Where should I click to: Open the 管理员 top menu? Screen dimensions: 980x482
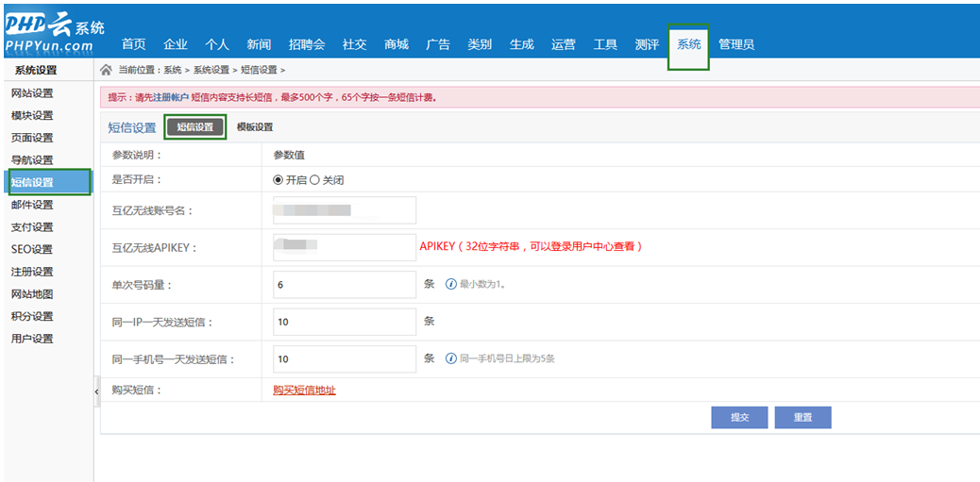(x=735, y=44)
